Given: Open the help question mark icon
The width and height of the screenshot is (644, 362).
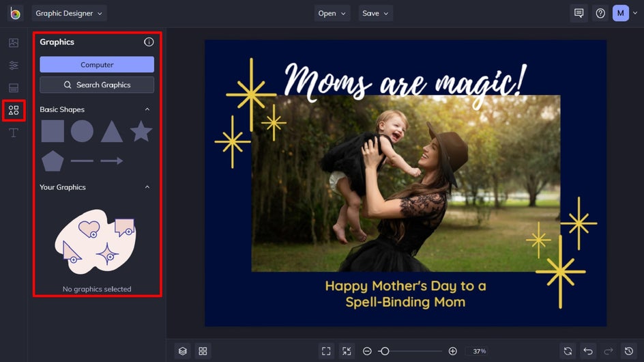Looking at the screenshot, I should (600, 13).
